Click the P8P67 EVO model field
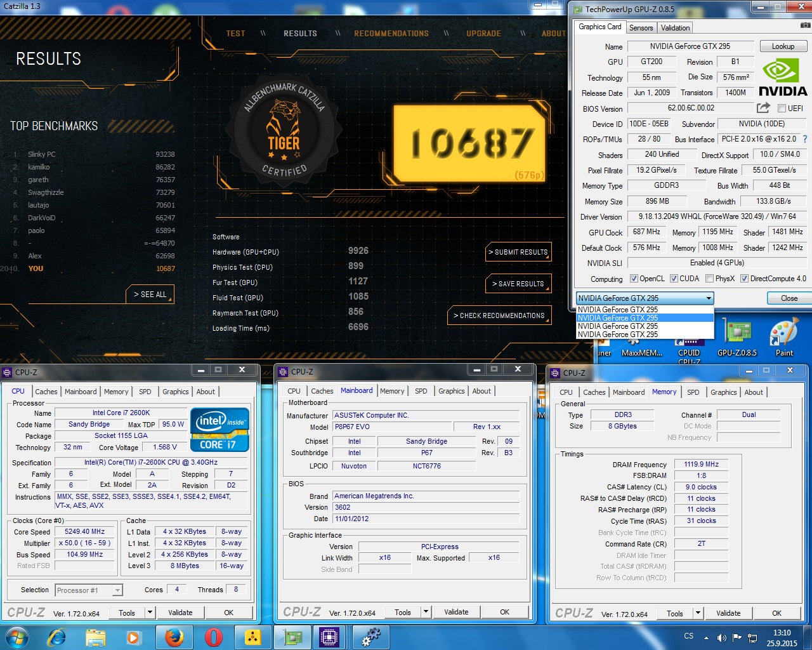Image resolution: width=812 pixels, height=650 pixels. tap(392, 427)
